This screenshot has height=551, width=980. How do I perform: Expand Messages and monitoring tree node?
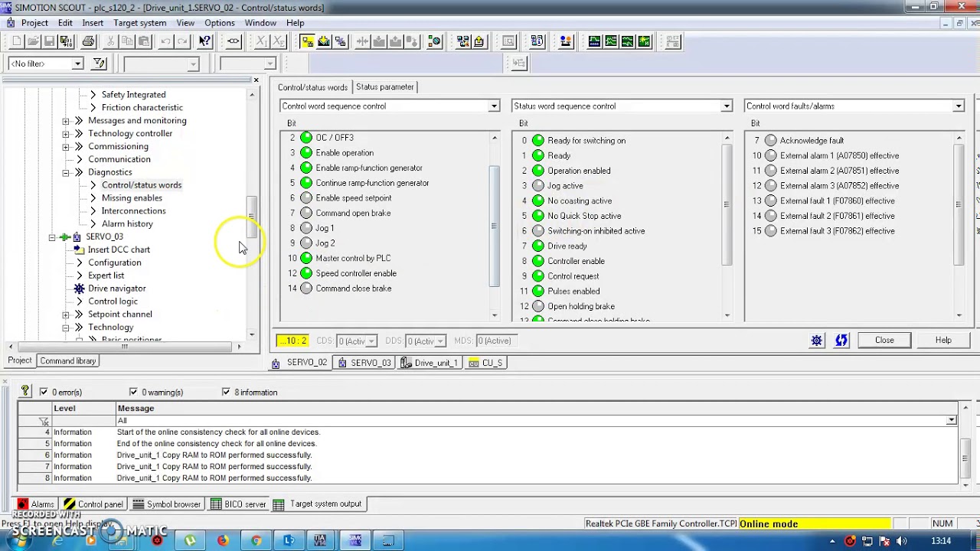coord(66,121)
